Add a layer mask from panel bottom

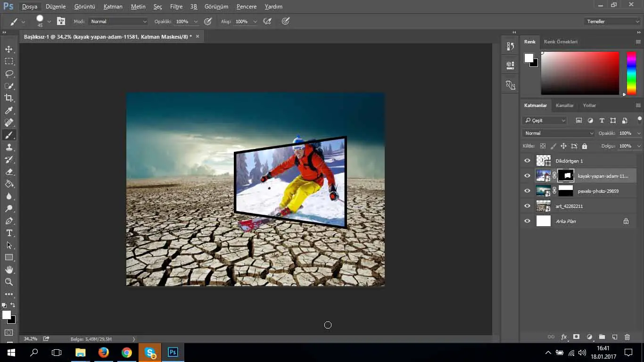(576, 337)
